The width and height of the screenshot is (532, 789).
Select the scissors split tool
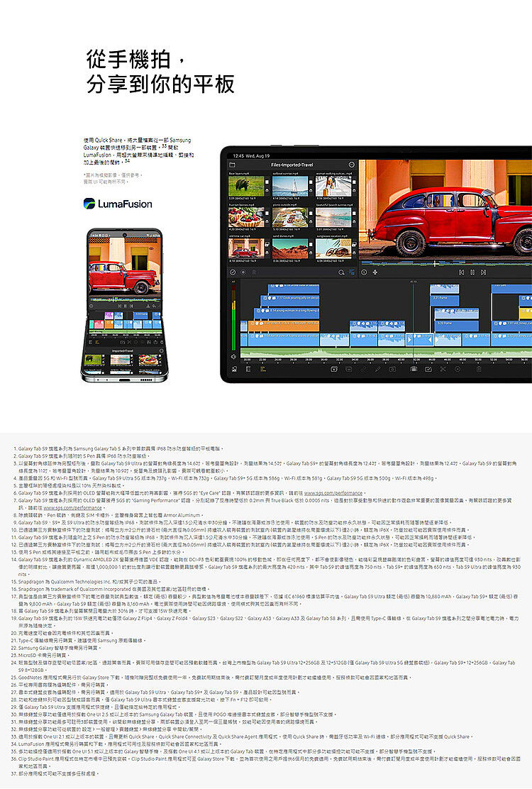(443, 369)
